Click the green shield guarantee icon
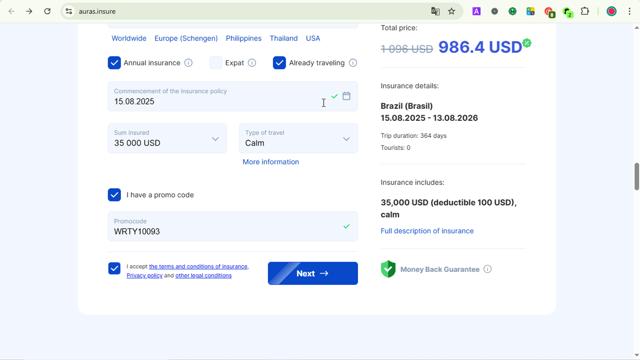The width and height of the screenshot is (640, 360). tap(388, 269)
